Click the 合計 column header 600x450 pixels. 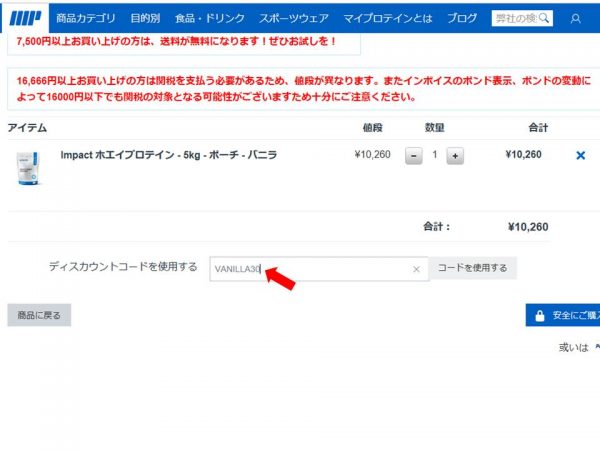(x=538, y=127)
